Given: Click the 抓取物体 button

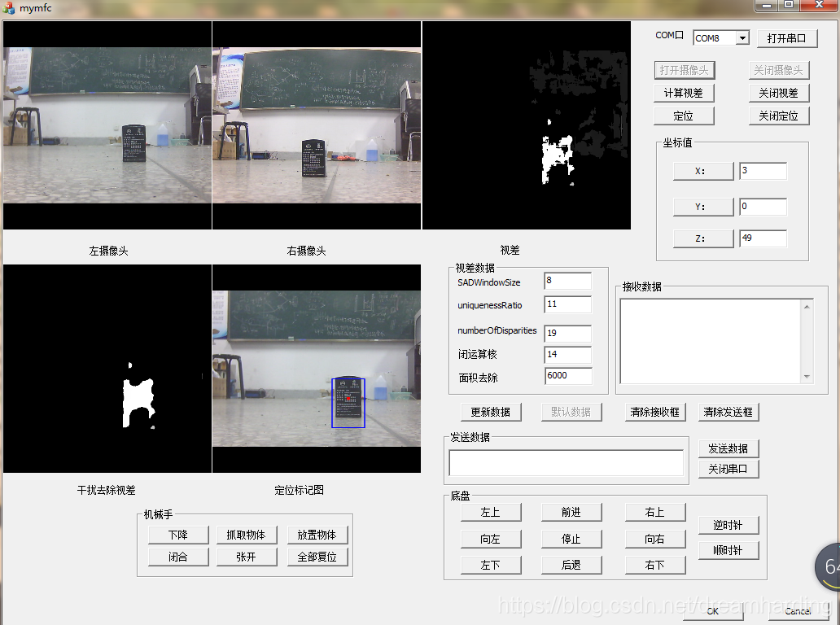Looking at the screenshot, I should click(247, 535).
